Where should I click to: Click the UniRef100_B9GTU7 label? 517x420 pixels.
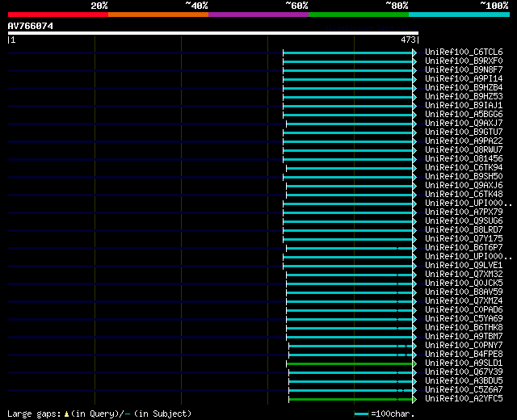tap(464, 132)
